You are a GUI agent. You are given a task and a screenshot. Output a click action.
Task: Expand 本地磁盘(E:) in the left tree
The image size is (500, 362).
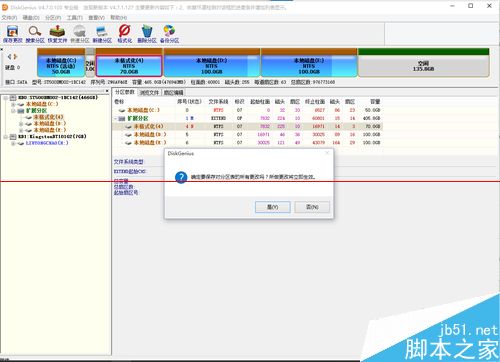pyautogui.click(x=21, y=130)
